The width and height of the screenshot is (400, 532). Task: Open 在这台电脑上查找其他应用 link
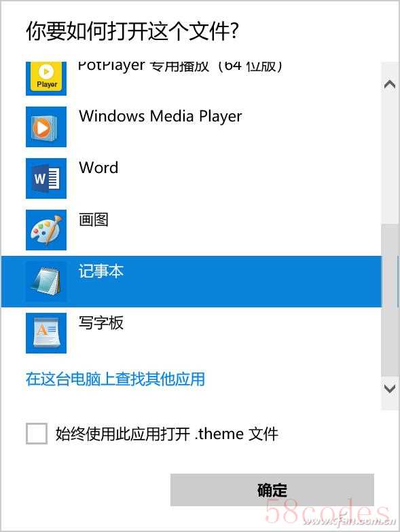point(115,379)
